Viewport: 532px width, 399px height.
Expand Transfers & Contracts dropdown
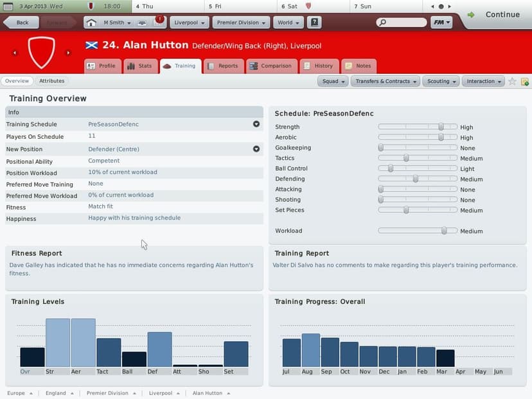tap(386, 82)
